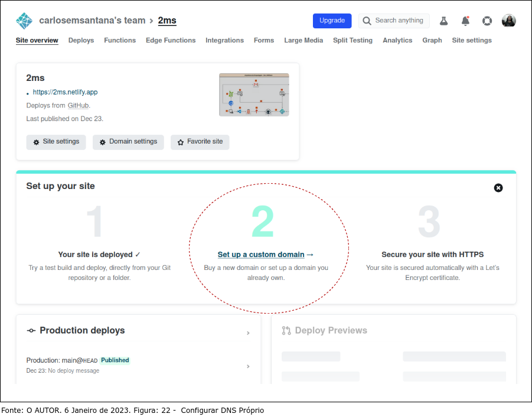
Task: Click the site preview thumbnail
Action: tap(254, 95)
